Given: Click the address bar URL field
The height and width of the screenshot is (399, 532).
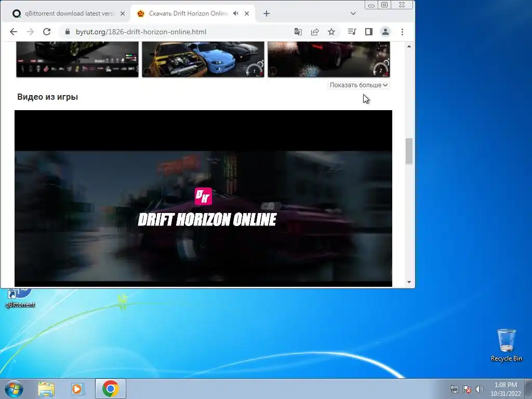Looking at the screenshot, I should (177, 32).
